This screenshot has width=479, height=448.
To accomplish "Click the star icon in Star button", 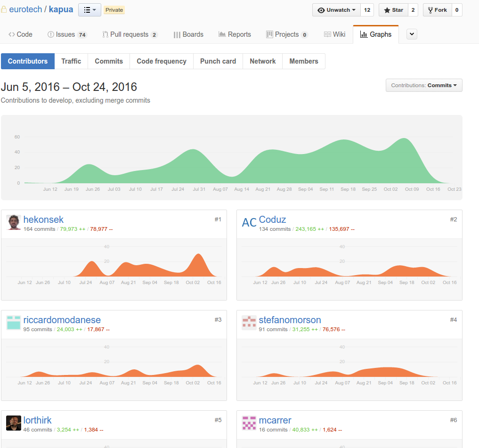I will pos(387,10).
